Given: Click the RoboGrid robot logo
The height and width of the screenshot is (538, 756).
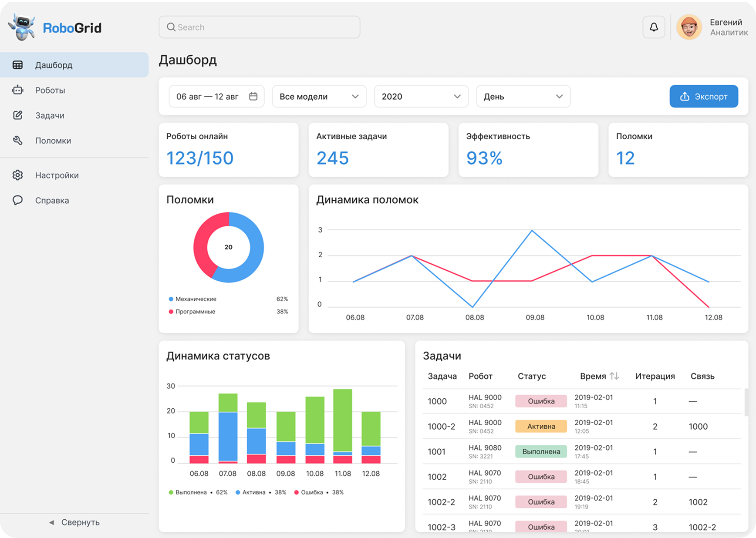Looking at the screenshot, I should 22,27.
